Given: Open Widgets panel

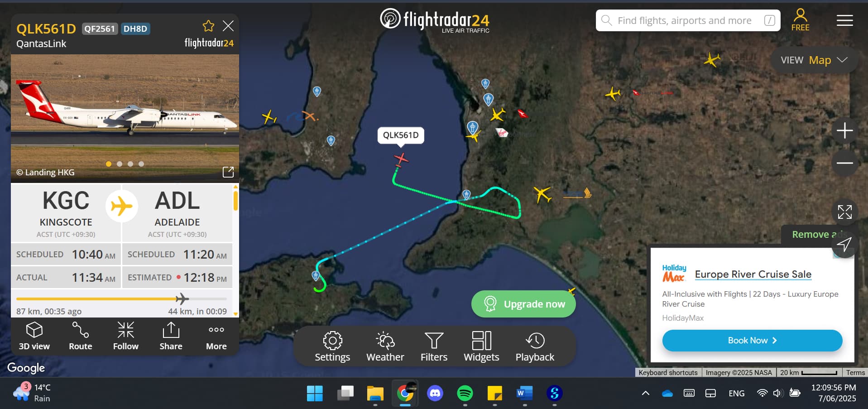Looking at the screenshot, I should (x=481, y=346).
